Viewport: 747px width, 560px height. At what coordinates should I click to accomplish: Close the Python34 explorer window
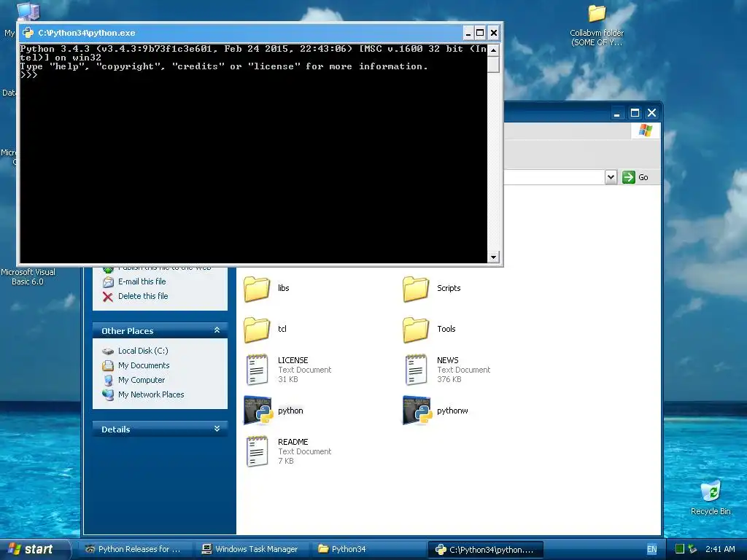(x=651, y=113)
